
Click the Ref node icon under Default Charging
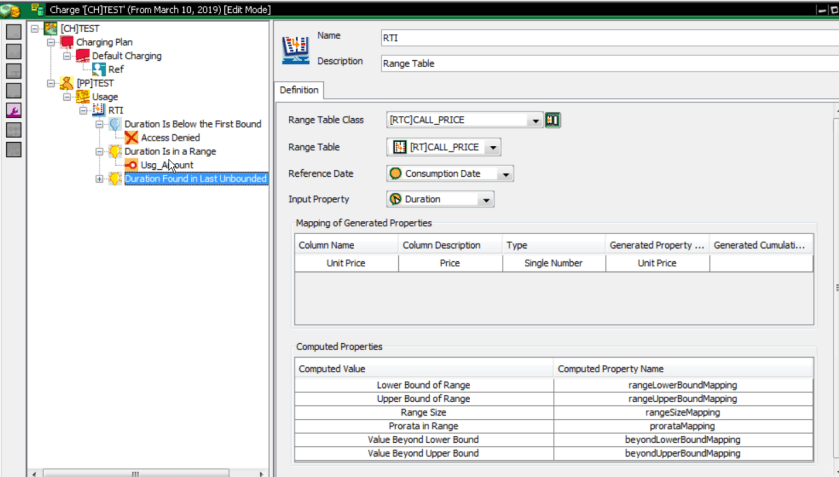coord(99,70)
